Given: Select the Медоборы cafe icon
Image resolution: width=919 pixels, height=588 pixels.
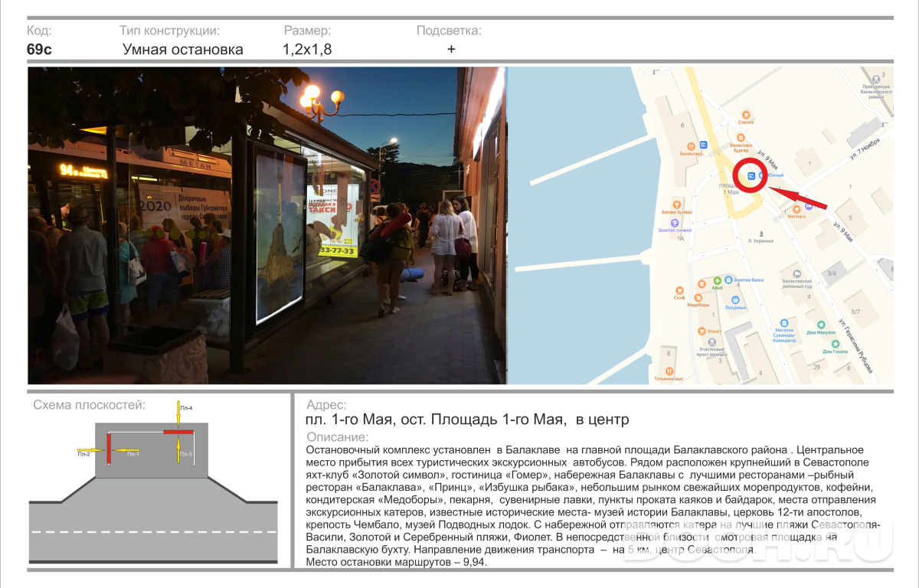Looking at the screenshot, I should (698, 298).
